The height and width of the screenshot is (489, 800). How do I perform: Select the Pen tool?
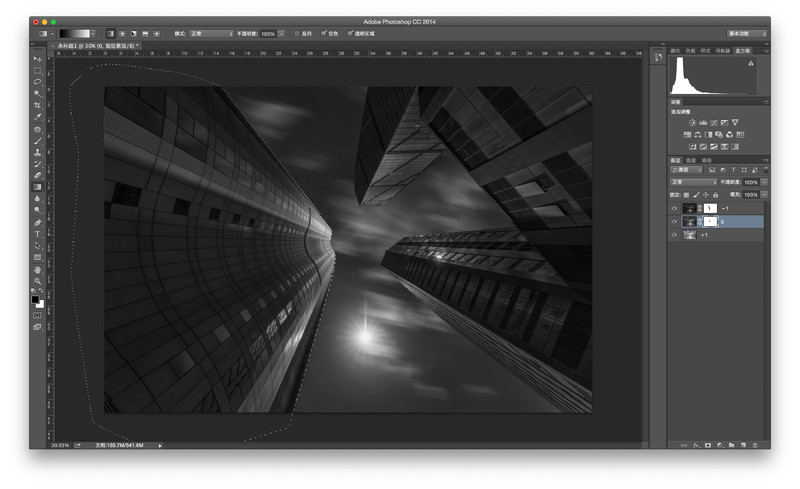[37, 223]
